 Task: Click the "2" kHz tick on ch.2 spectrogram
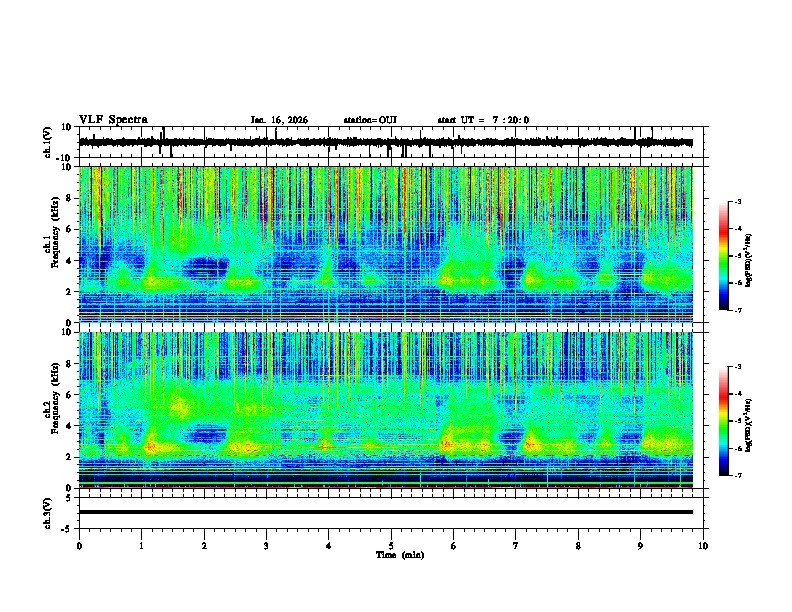tap(70, 457)
